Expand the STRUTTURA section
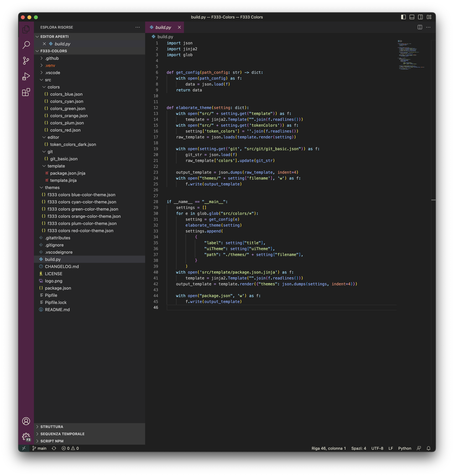Screen dimensions: 454x476 [x=52, y=427]
